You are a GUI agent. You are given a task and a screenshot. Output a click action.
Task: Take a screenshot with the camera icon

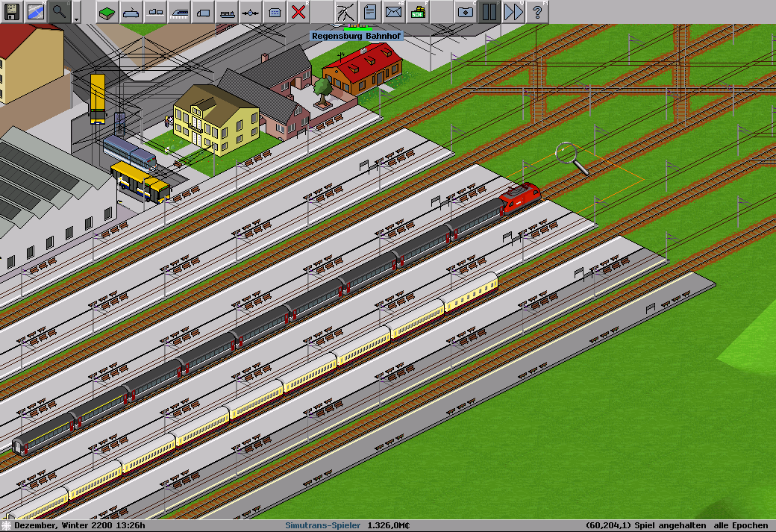pyautogui.click(x=466, y=11)
